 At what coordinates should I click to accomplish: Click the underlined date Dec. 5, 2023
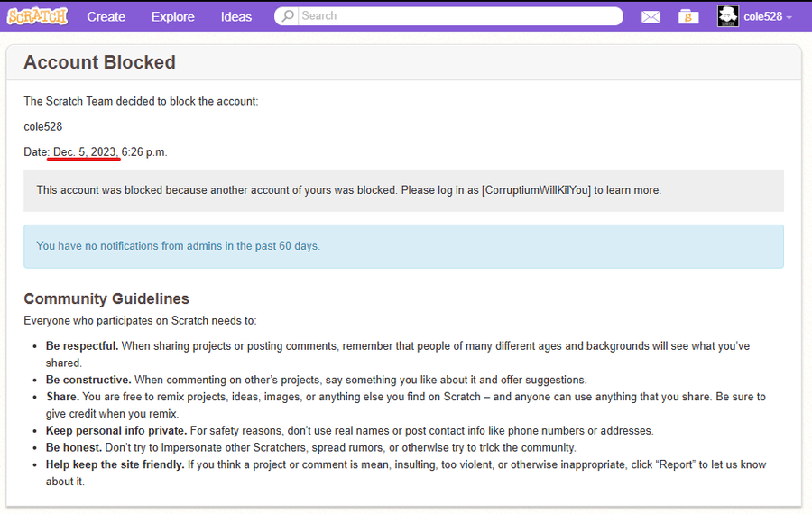coord(85,152)
